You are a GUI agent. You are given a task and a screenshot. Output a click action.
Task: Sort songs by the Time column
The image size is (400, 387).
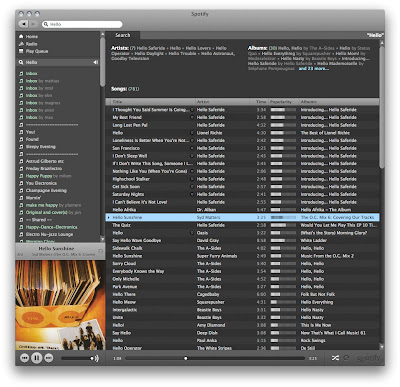tap(261, 102)
